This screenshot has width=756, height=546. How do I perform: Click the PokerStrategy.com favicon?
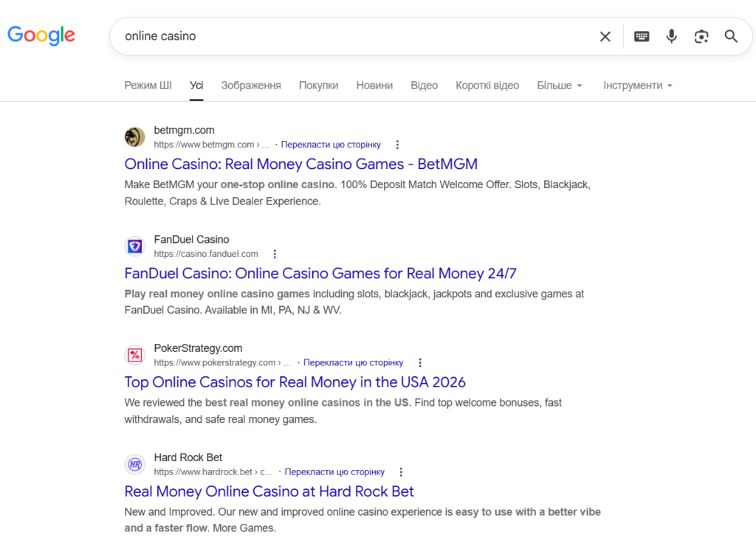tap(134, 355)
